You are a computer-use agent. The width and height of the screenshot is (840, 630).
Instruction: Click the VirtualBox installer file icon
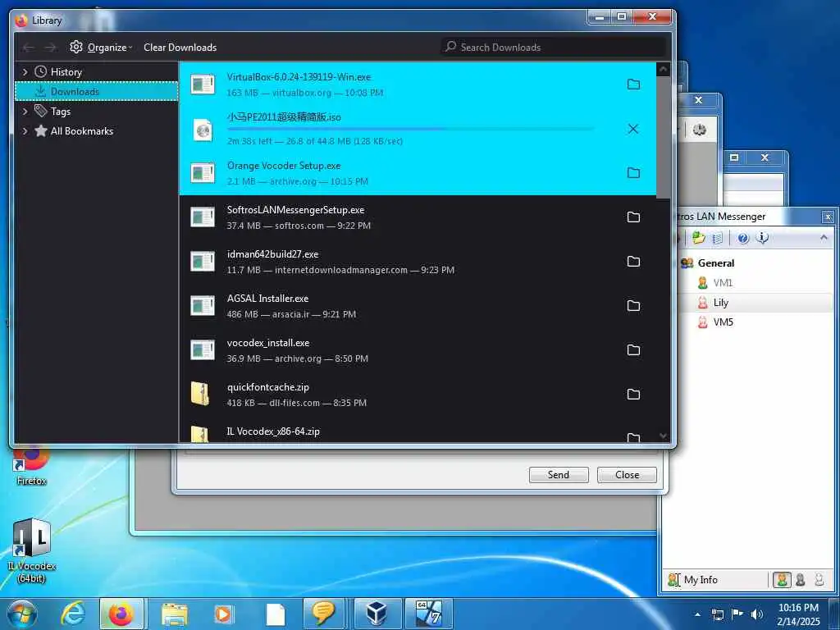click(x=203, y=84)
